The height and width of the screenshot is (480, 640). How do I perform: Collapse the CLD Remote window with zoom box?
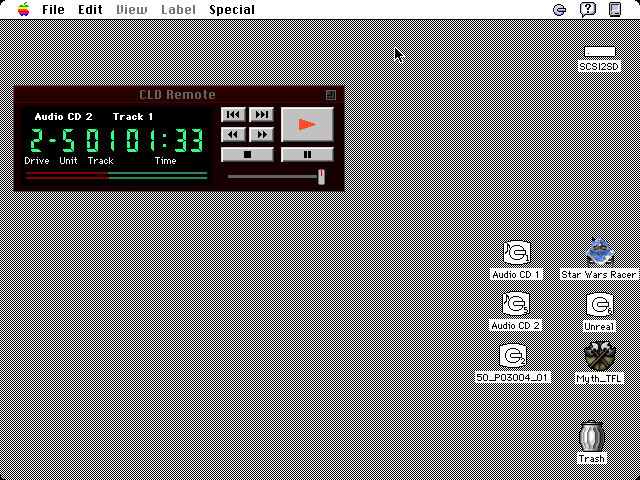tap(331, 95)
